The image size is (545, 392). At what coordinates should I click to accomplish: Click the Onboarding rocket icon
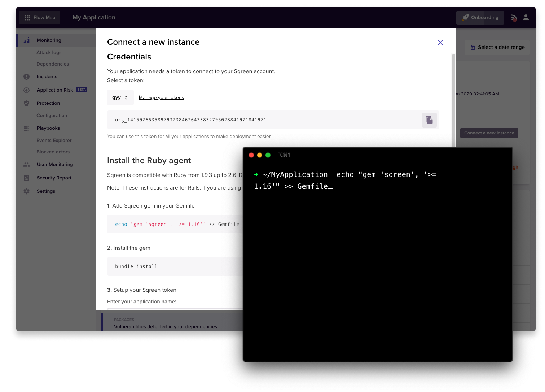coord(466,17)
